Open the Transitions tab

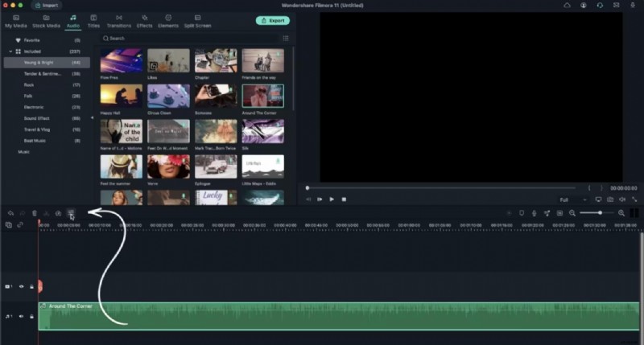[x=118, y=22]
